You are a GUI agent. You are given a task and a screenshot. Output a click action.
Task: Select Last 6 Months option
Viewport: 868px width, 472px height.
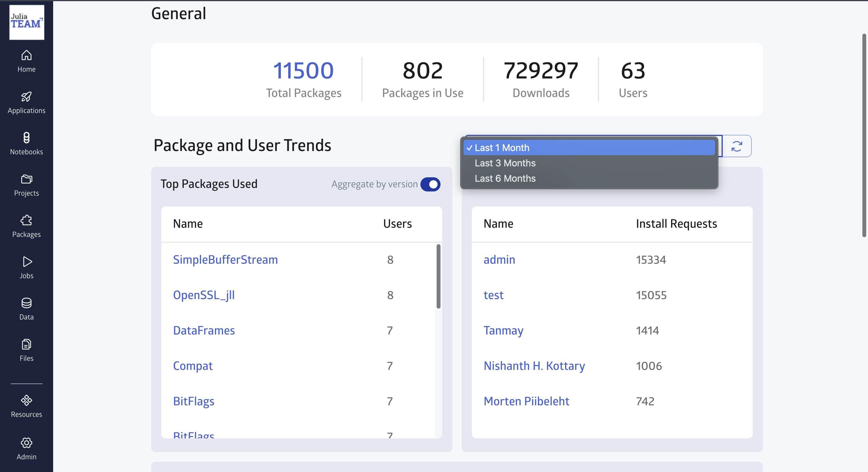point(589,178)
